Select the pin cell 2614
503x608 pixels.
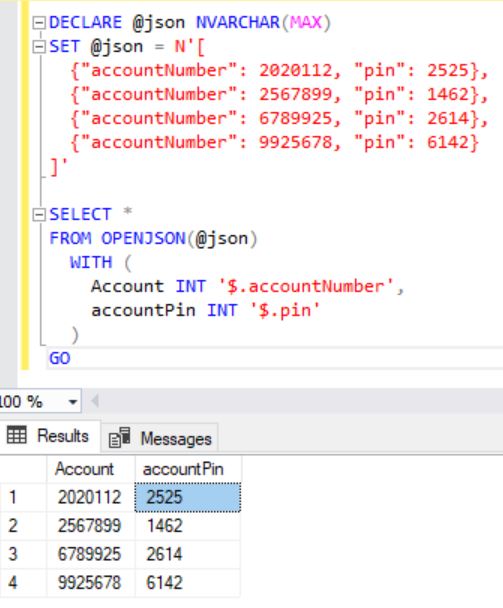tap(188, 554)
